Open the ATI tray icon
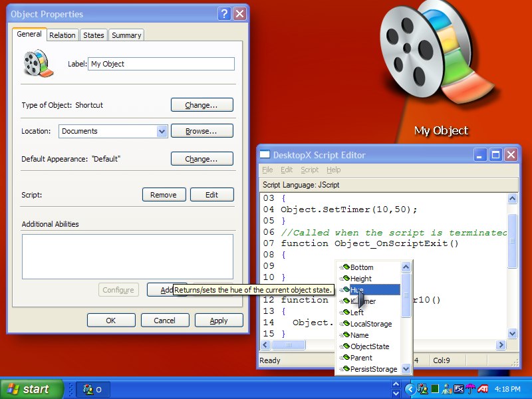 (483, 389)
